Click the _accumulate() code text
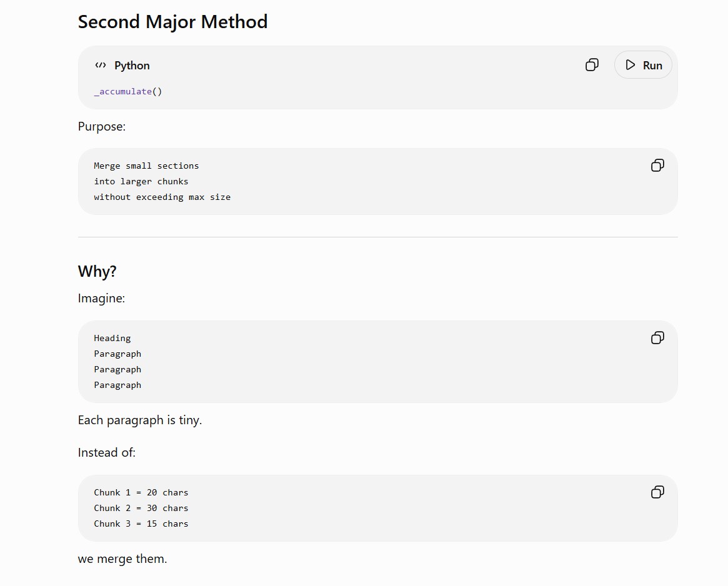Screen dimensions: 728x586 click(x=127, y=91)
